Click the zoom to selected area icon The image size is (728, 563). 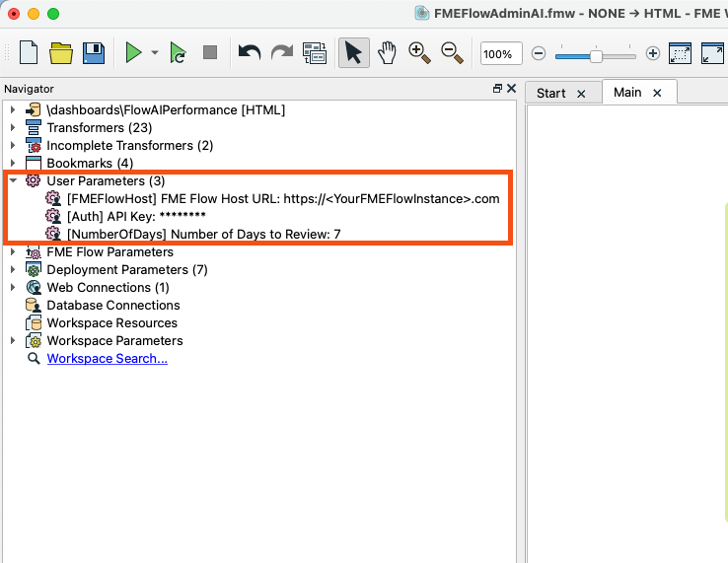[680, 53]
